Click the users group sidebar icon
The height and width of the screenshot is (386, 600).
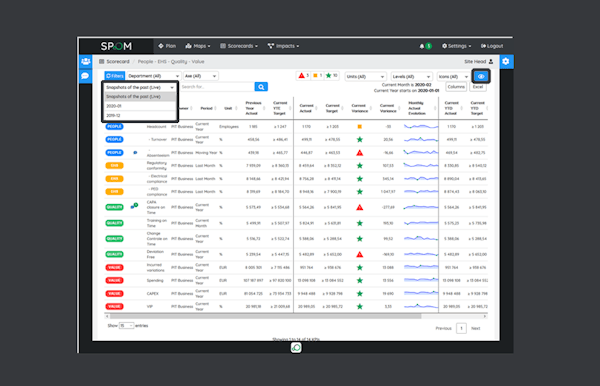point(85,61)
